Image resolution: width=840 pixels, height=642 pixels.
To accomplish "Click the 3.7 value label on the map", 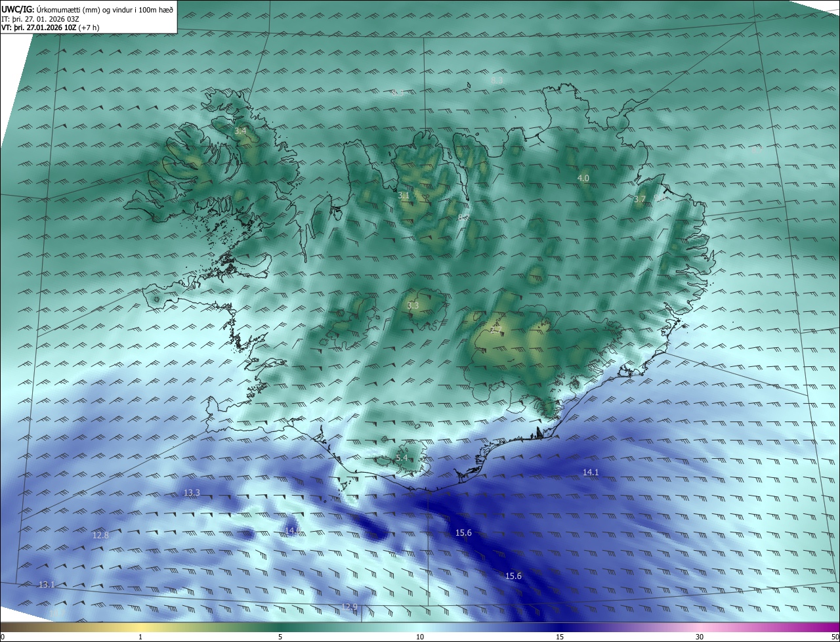I will click(640, 199).
